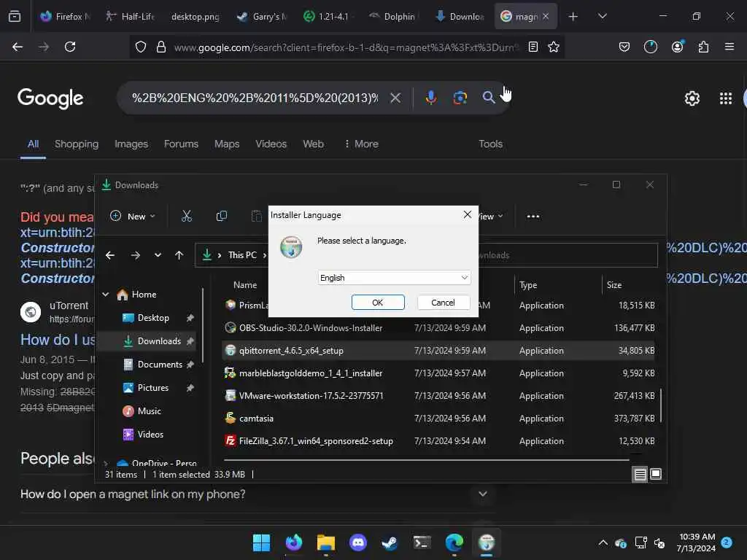
Task: Reload the Firefox page
Action: click(x=70, y=47)
